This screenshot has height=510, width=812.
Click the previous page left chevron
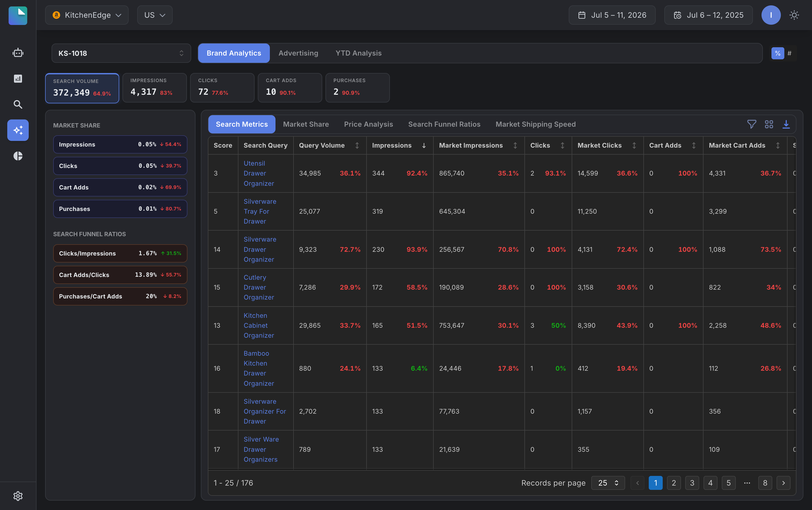pyautogui.click(x=637, y=483)
